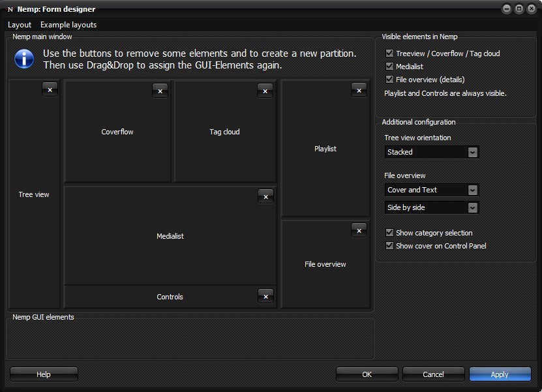Image resolution: width=542 pixels, height=392 pixels.
Task: Close the Playlist panel using its X
Action: (359, 90)
